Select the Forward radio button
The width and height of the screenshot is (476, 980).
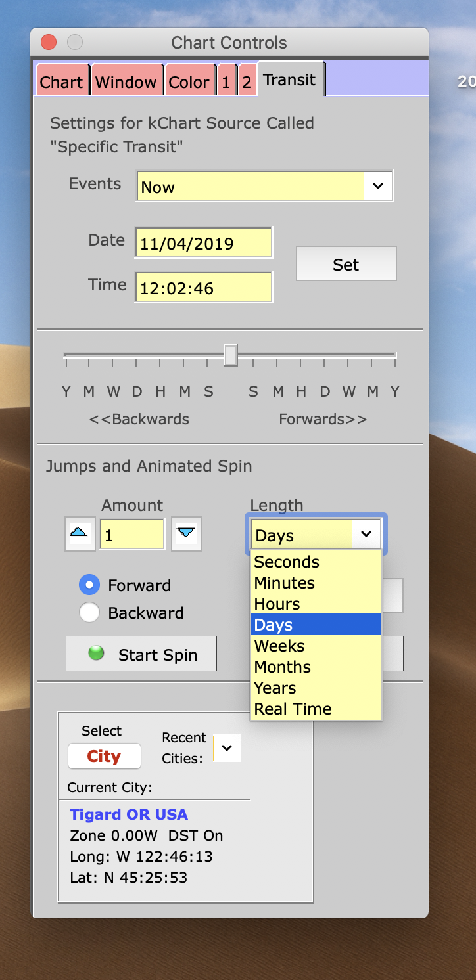click(89, 585)
